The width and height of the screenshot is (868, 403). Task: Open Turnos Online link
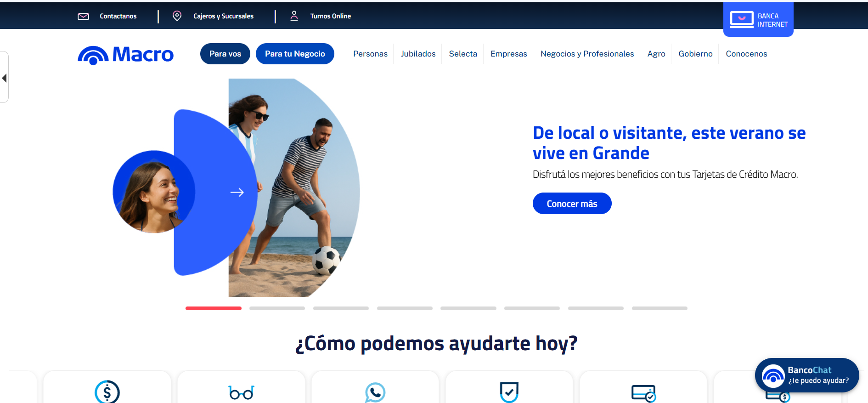(330, 16)
